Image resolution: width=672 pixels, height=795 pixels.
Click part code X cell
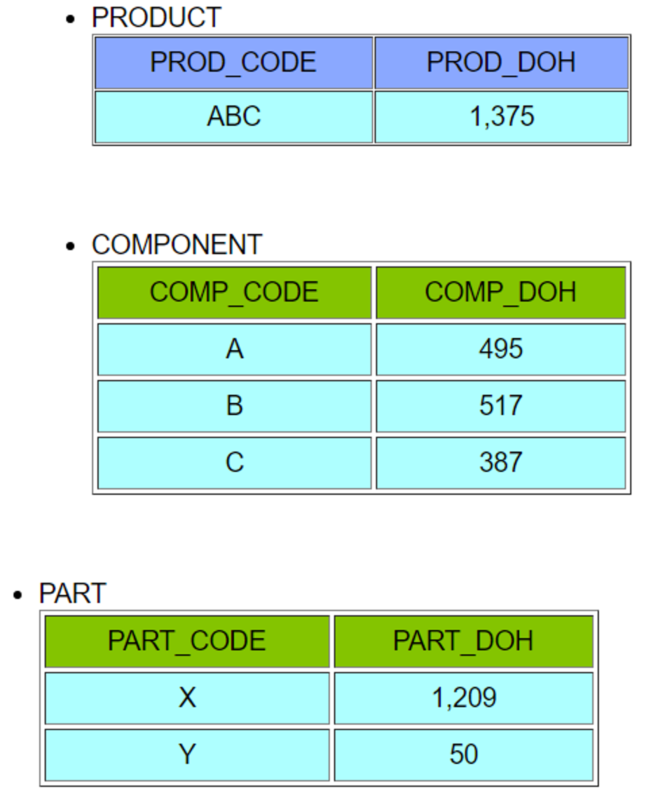click(187, 698)
